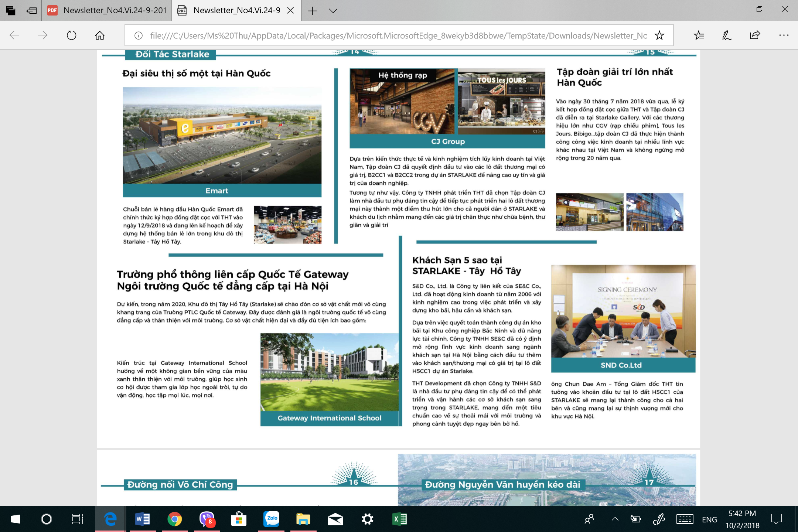Open Viber with 8 notifications
This screenshot has width=798, height=532.
(x=207, y=519)
